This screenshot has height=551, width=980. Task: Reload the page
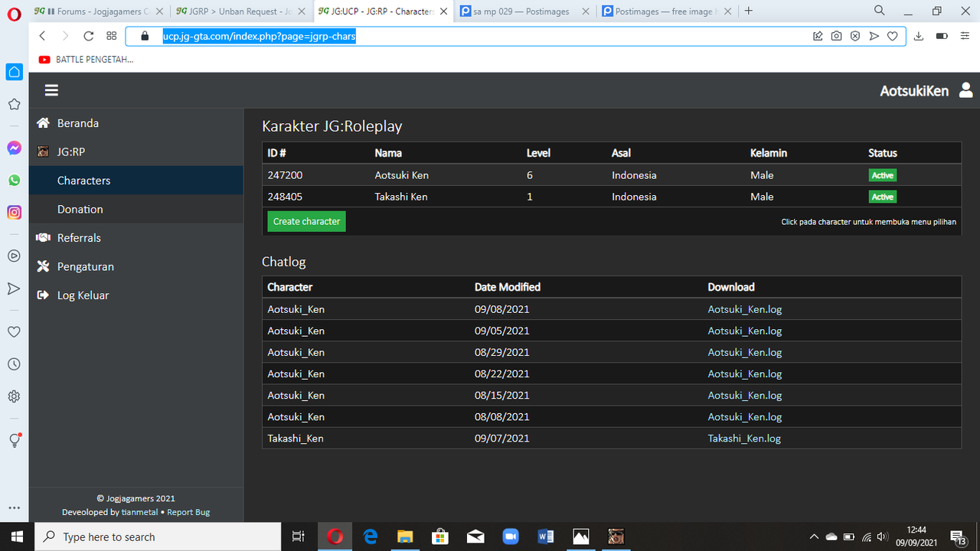[x=89, y=36]
